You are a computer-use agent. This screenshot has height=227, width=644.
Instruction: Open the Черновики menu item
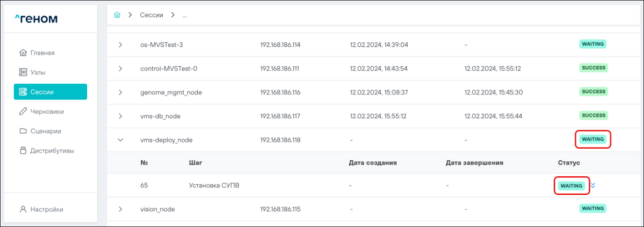pyautogui.click(x=47, y=112)
